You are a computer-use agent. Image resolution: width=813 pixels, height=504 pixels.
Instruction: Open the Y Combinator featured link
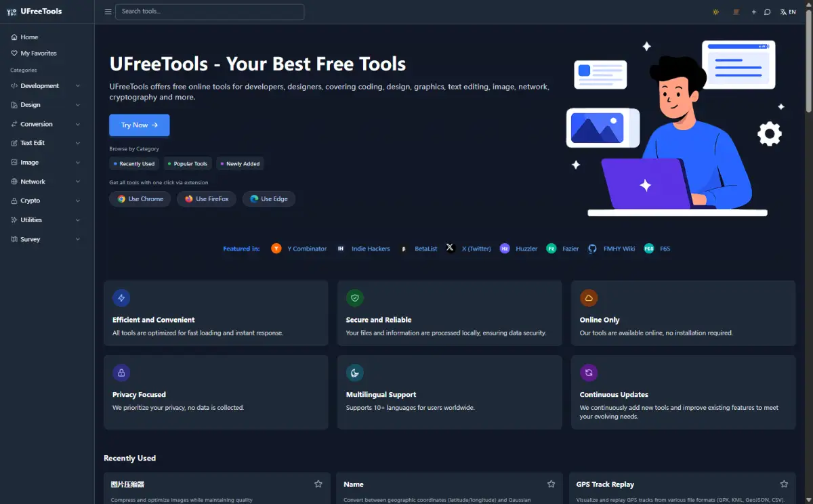point(300,249)
